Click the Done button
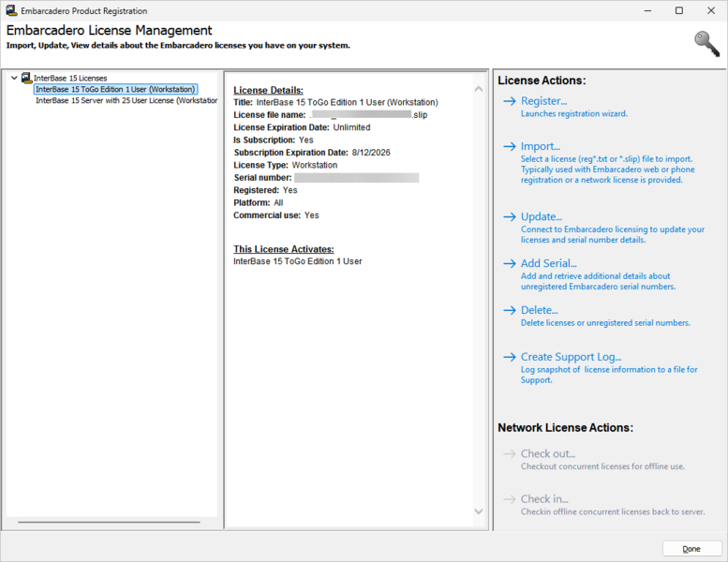The width and height of the screenshot is (728, 562). (691, 549)
